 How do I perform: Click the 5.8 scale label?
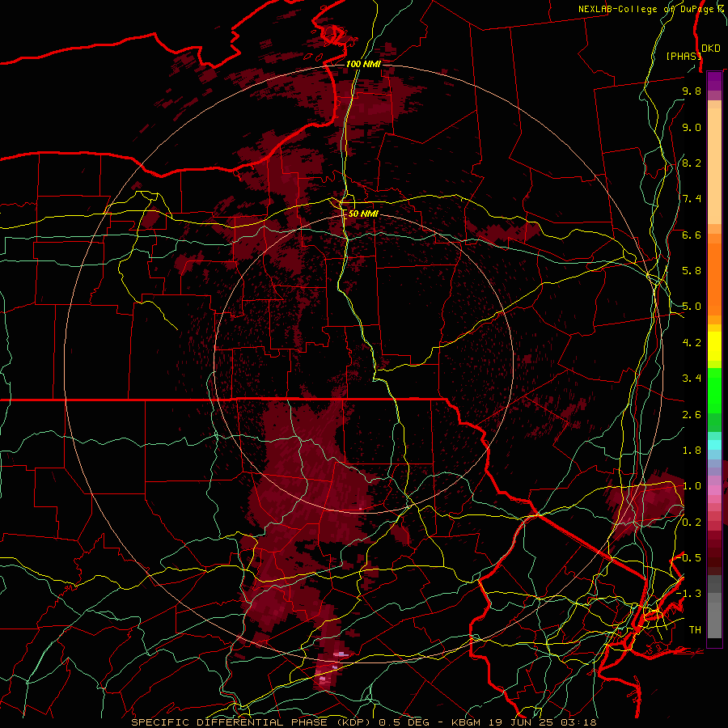692,271
